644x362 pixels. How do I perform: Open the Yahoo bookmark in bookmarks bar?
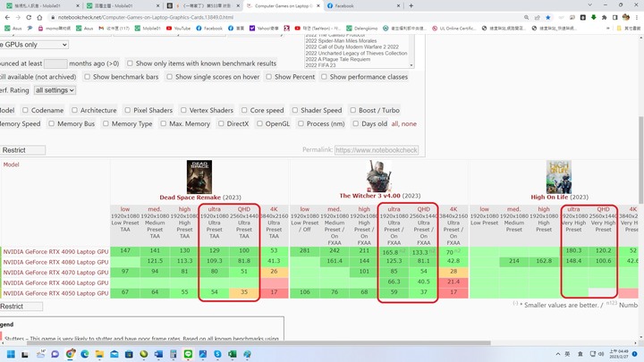pyautogui.click(x=264, y=29)
